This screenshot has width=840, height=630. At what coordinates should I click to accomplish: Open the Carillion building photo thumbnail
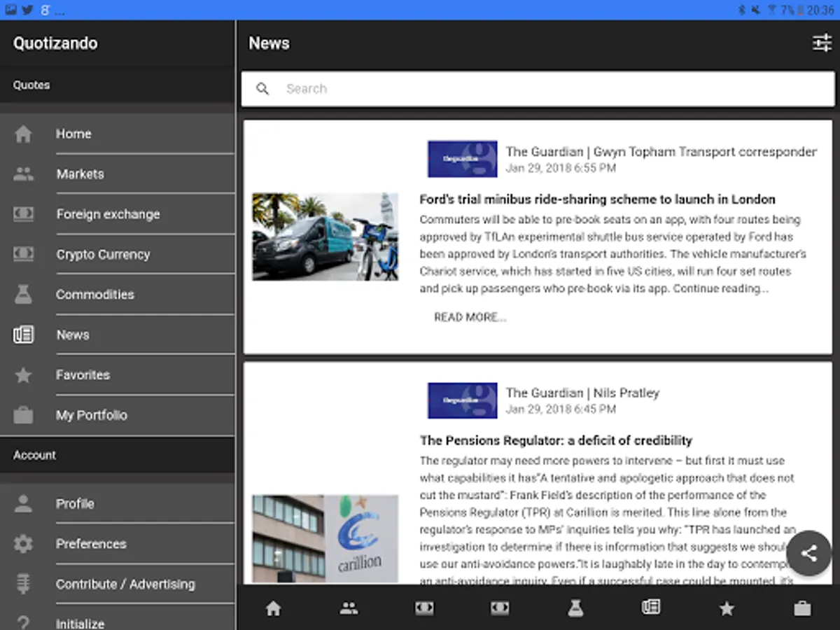point(325,540)
